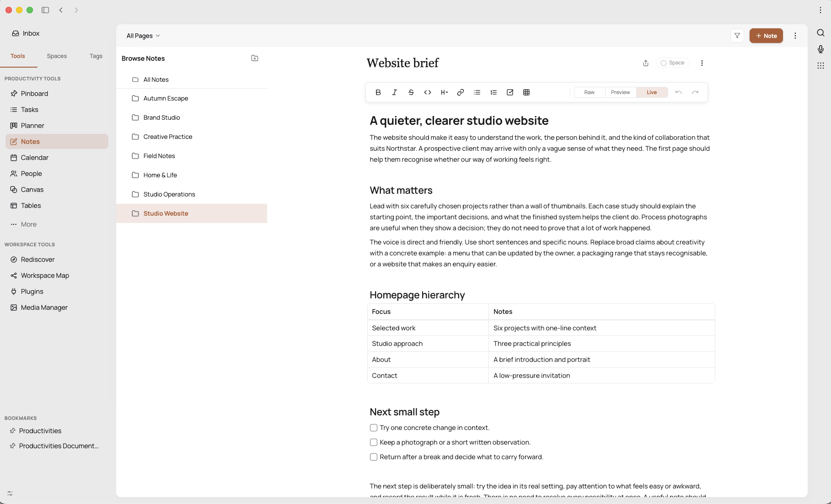Image resolution: width=831 pixels, height=504 pixels.
Task: Switch editor to Preview mode
Action: 620,92
